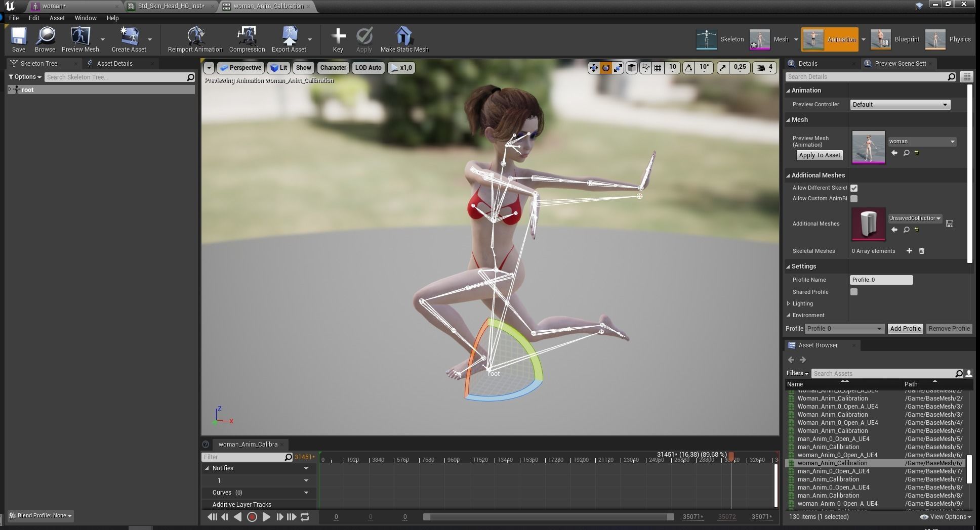Click the Create Asset toolbar icon
Screen dimensions: 980x530
(x=129, y=39)
